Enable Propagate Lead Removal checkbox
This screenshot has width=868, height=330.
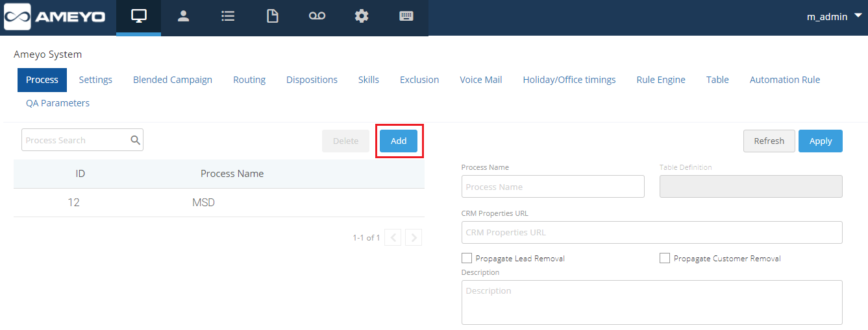[467, 258]
